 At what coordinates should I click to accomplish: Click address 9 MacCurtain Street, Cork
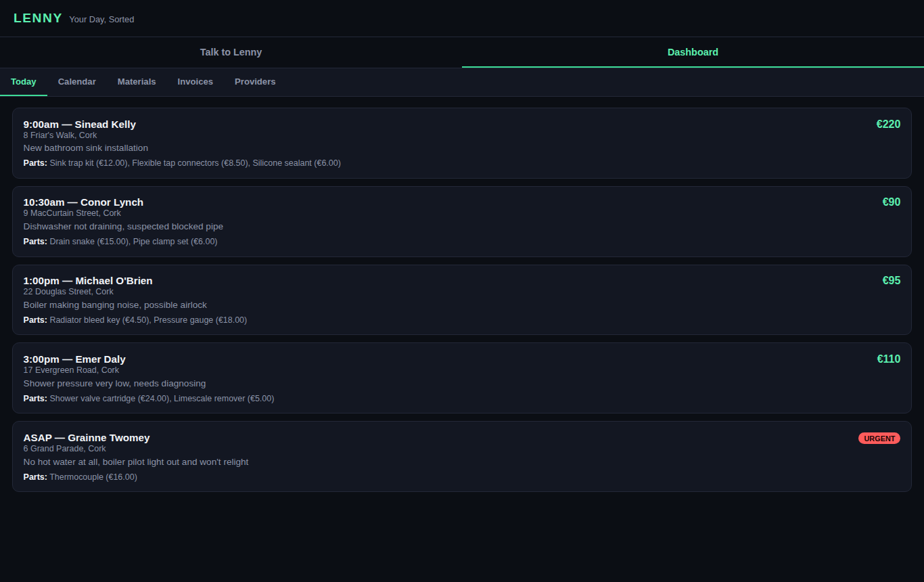click(72, 213)
